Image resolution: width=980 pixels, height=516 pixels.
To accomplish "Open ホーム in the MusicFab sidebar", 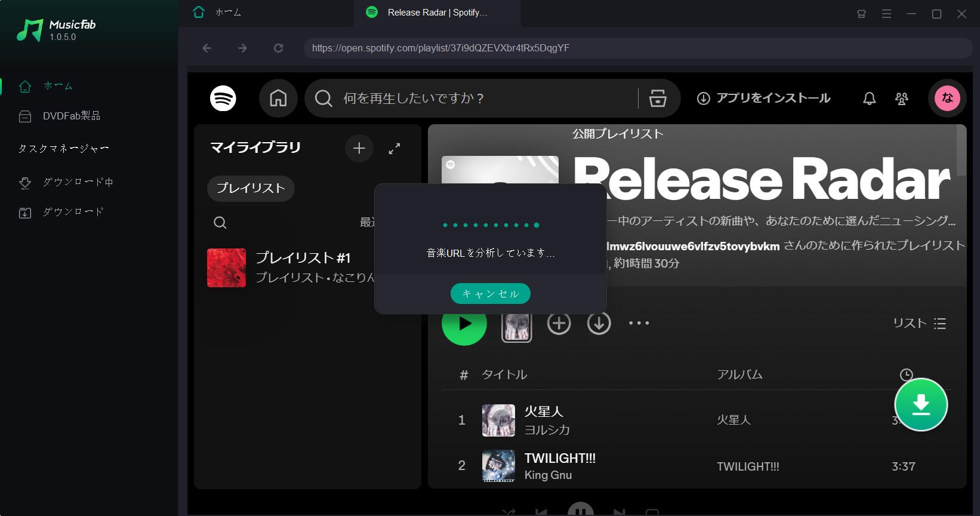I will [58, 86].
